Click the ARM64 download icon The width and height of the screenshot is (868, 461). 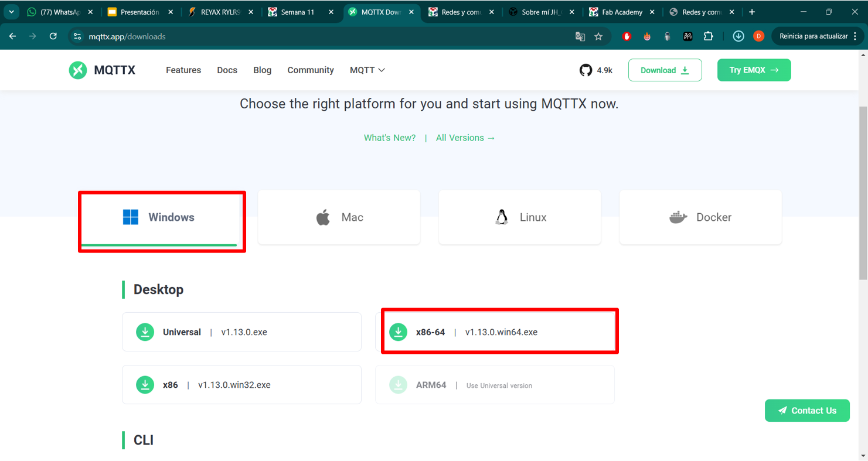399,385
